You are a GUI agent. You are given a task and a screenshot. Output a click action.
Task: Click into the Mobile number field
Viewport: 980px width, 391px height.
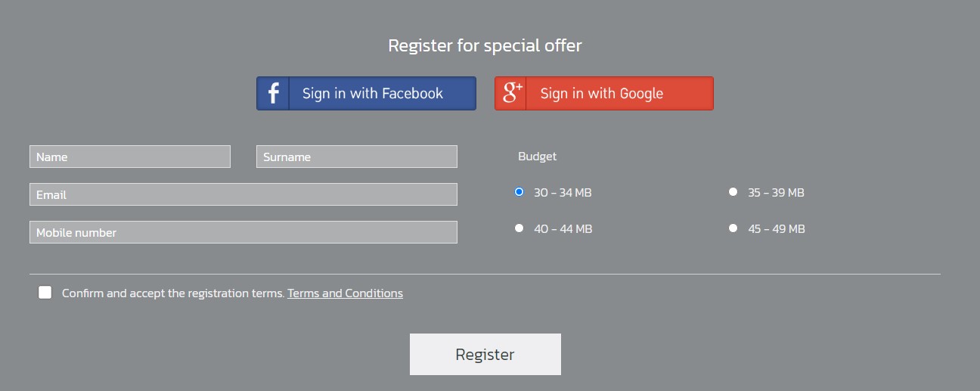point(243,232)
